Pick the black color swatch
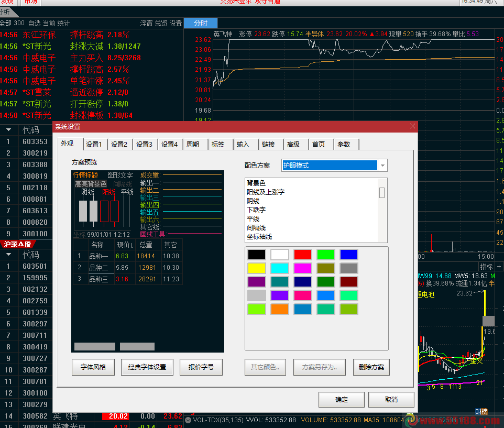504x428 pixels. pos(257,255)
